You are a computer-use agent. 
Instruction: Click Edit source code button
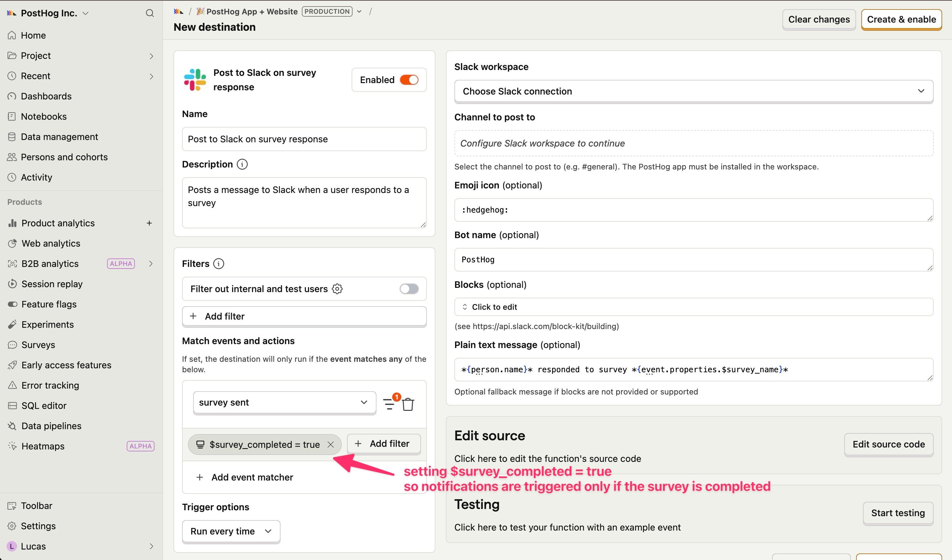click(x=888, y=445)
